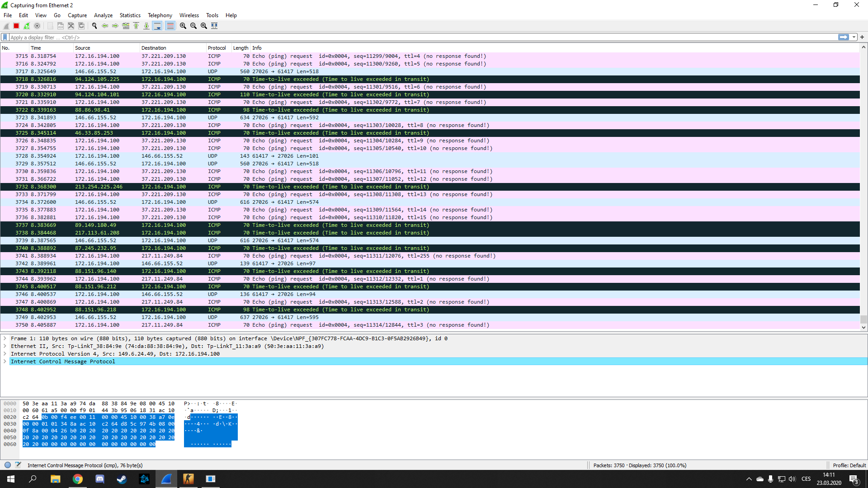868x488 pixels.
Task: Open the Statistics menu
Action: (130, 15)
